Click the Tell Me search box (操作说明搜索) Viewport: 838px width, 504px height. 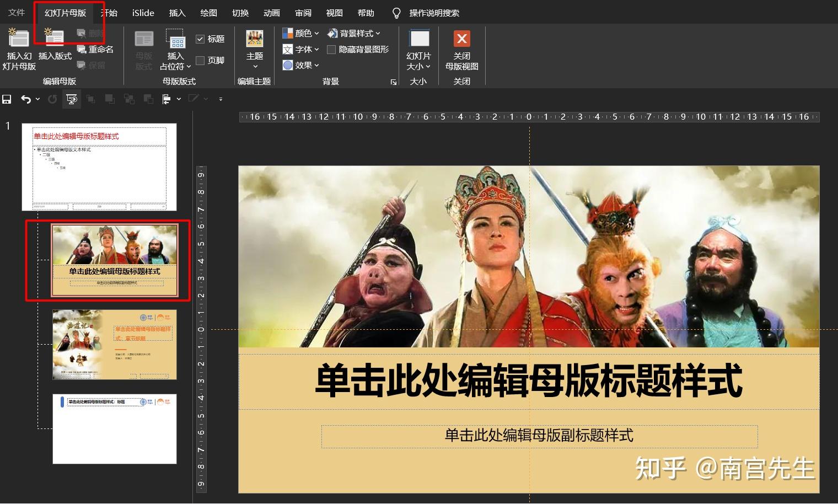[x=434, y=13]
